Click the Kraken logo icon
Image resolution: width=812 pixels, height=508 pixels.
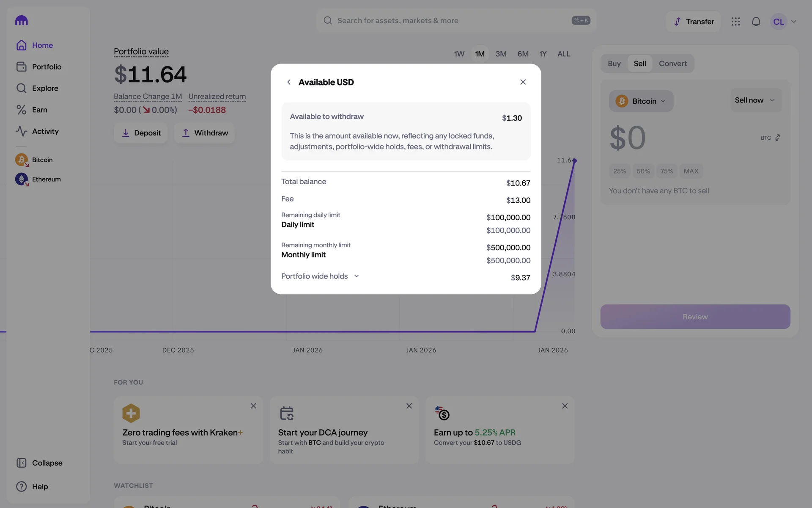click(x=21, y=20)
